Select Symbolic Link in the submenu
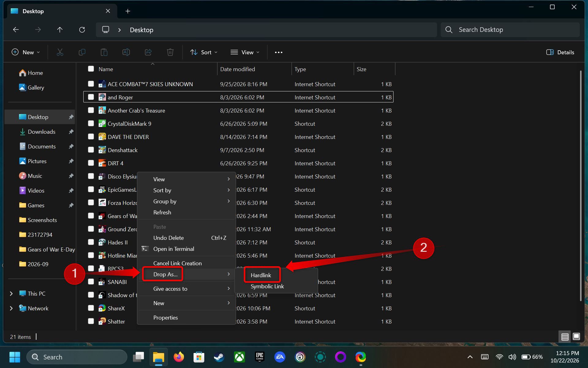Screen dimensions: 588x368 pos(267,286)
